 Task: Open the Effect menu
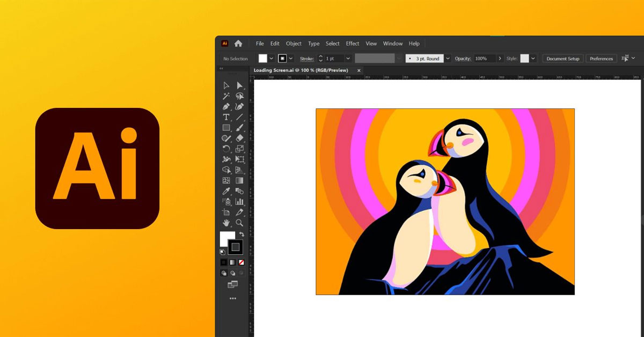(x=353, y=43)
